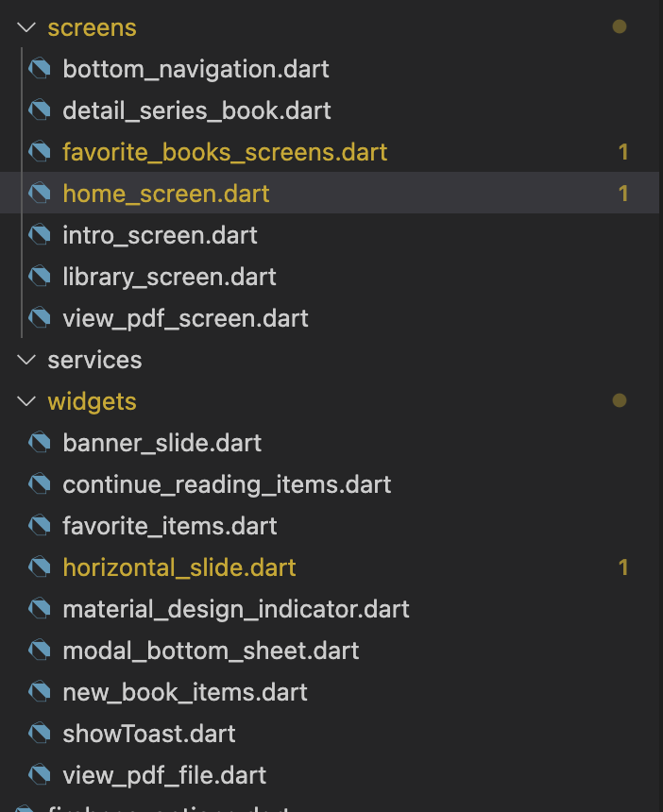
Task: Open new_book_items.dart file
Action: tap(185, 692)
